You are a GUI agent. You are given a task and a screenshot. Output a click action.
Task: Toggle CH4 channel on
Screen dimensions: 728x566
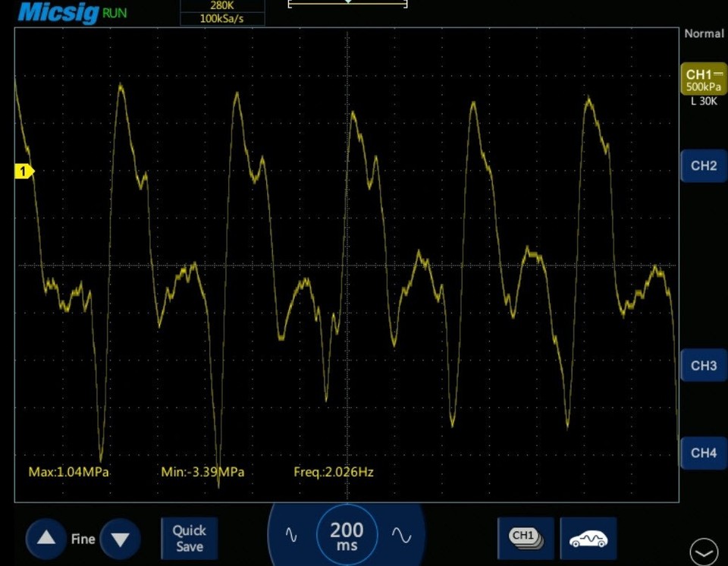(702, 453)
